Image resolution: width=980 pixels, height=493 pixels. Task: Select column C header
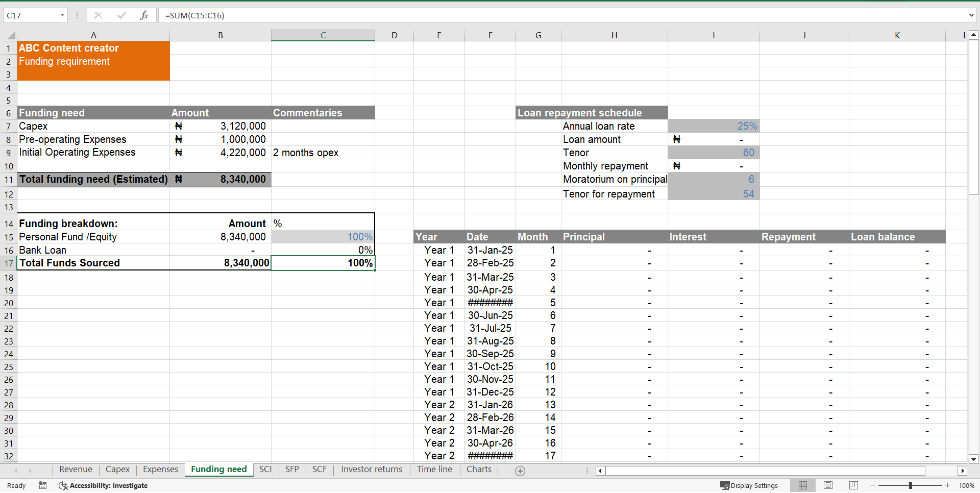(323, 35)
